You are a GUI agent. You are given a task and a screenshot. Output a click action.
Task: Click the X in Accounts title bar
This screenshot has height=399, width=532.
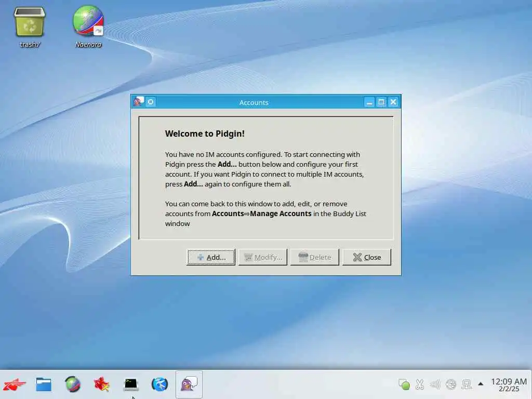click(x=393, y=102)
